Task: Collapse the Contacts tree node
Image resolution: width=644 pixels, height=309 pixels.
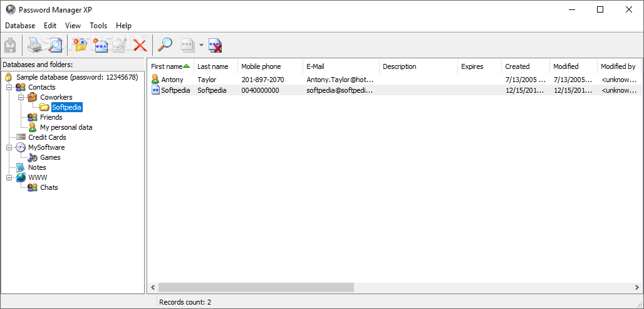Action: point(9,87)
